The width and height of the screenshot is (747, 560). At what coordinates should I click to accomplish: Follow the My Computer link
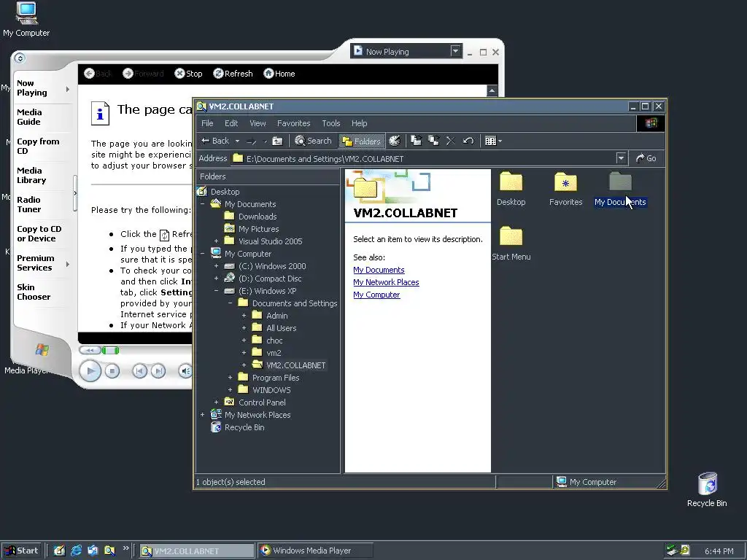376,295
